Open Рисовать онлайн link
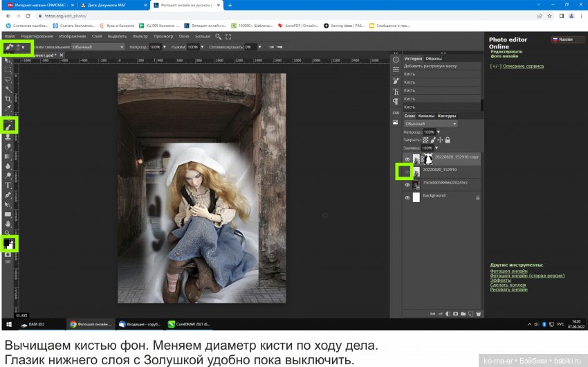588x367 pixels. [508, 289]
